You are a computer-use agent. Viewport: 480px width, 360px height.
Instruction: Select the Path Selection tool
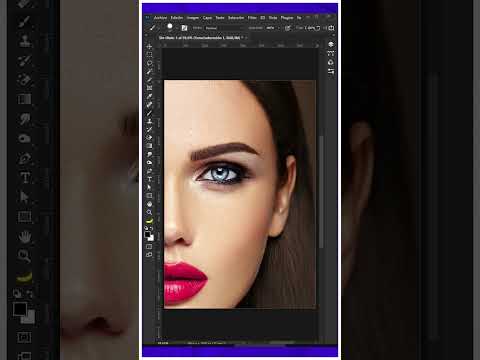point(149,187)
